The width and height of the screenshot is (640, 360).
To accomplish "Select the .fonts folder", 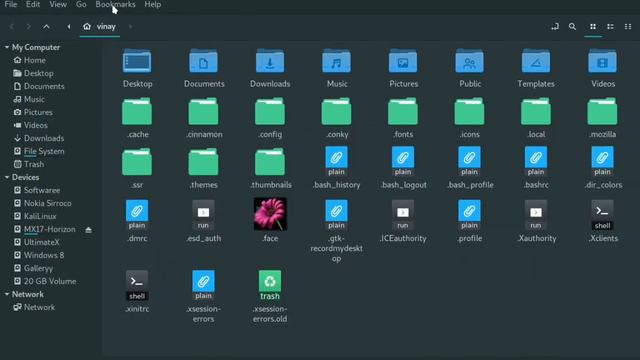I will tap(403, 111).
